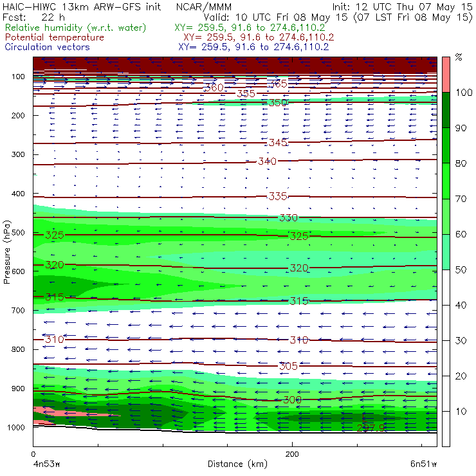Click the '800' pressure axis tick label
Viewport: 476px width, 476px height.
(x=18, y=349)
